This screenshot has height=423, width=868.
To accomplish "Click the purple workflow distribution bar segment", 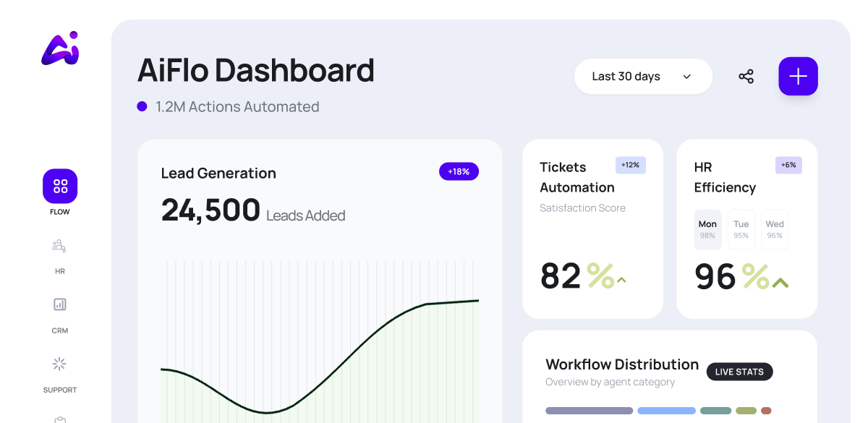I will point(590,411).
